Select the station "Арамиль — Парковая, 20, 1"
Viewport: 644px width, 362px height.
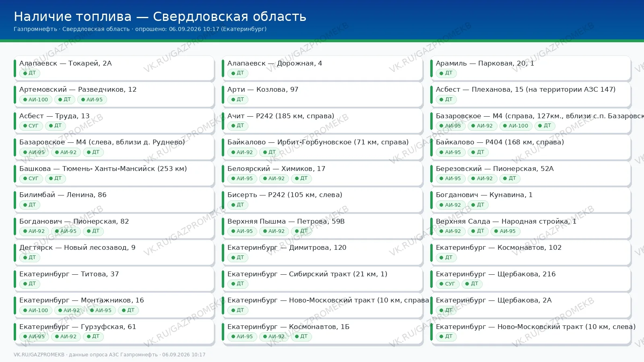[530, 68]
